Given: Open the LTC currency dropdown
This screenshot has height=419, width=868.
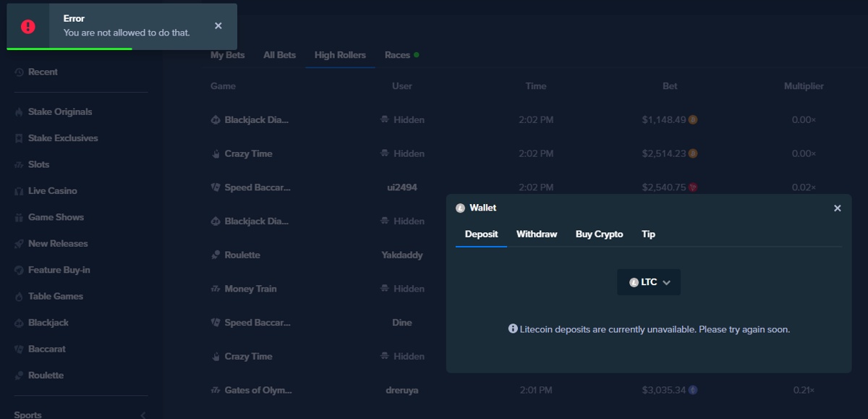Looking at the screenshot, I should [x=649, y=282].
